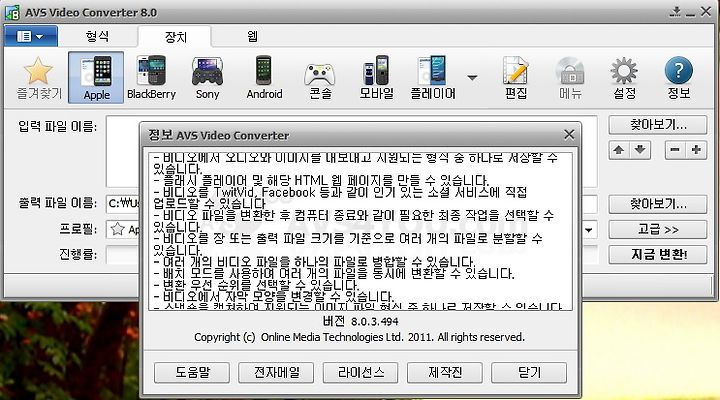The width and height of the screenshot is (720, 400).
Task: Select the Sony device category
Action: tap(207, 78)
